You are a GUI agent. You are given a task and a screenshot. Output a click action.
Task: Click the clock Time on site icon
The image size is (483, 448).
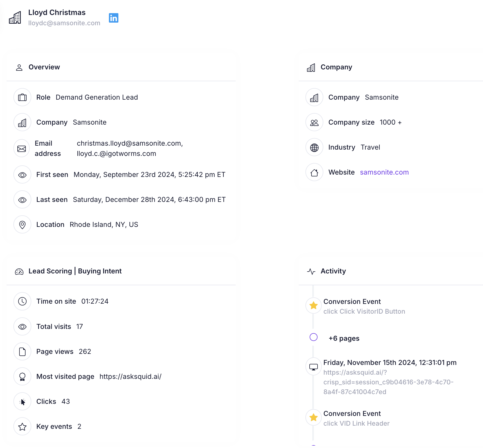22,301
